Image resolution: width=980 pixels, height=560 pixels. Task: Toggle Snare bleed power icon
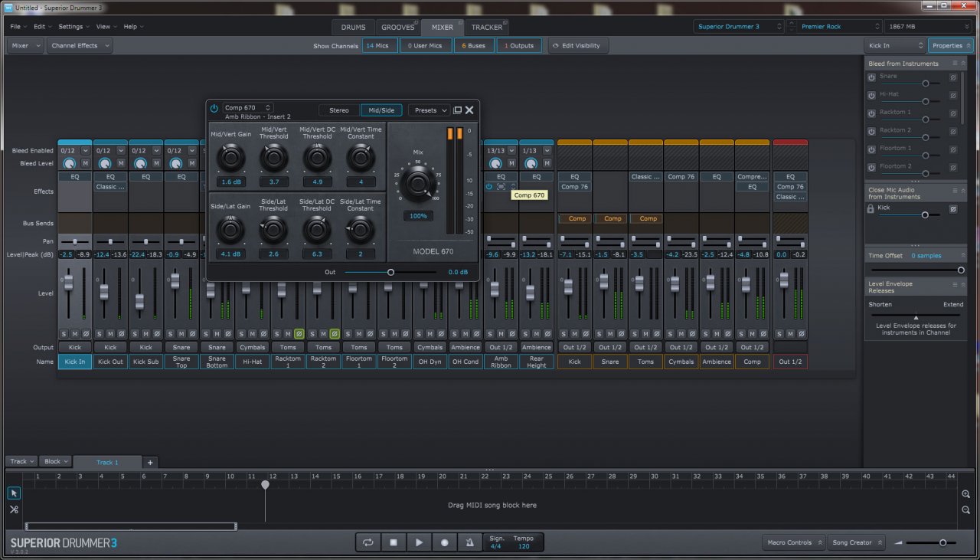(871, 77)
